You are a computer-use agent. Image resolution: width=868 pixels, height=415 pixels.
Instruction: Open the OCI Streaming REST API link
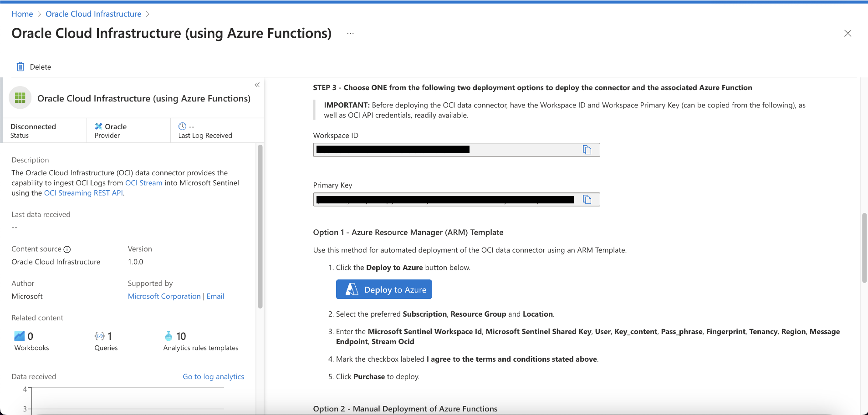point(83,193)
